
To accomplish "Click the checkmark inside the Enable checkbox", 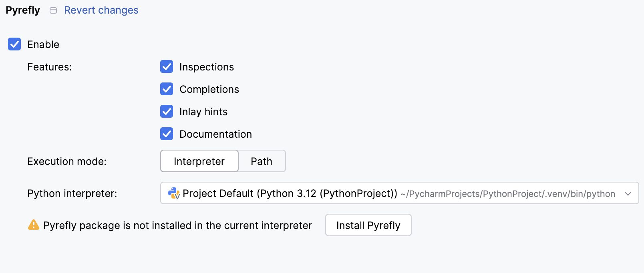I will click(x=14, y=44).
